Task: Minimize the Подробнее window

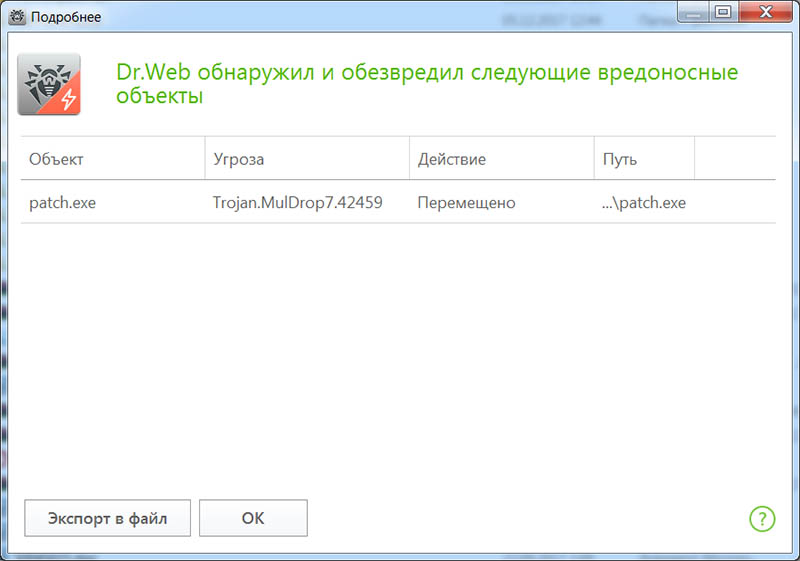Action: [693, 12]
